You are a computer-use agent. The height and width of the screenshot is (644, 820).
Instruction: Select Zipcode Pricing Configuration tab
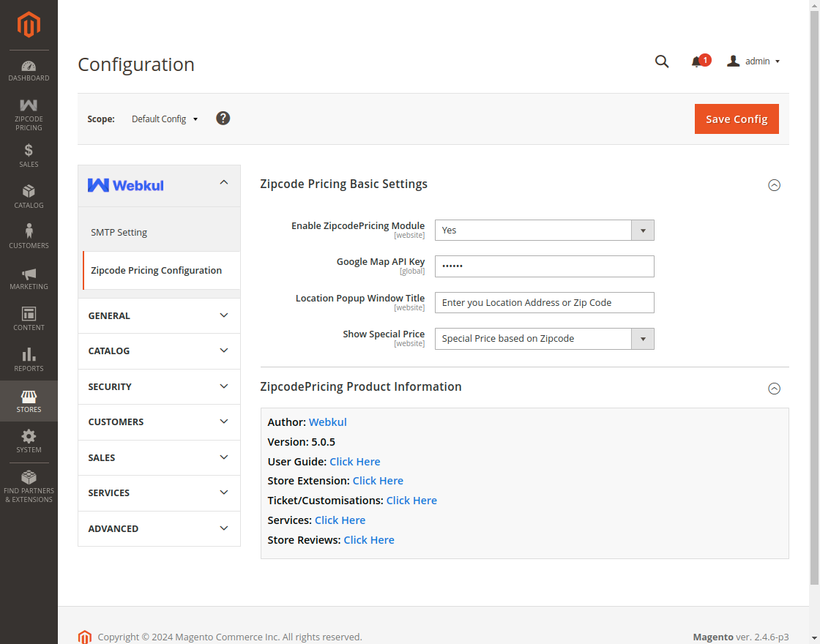pyautogui.click(x=162, y=270)
